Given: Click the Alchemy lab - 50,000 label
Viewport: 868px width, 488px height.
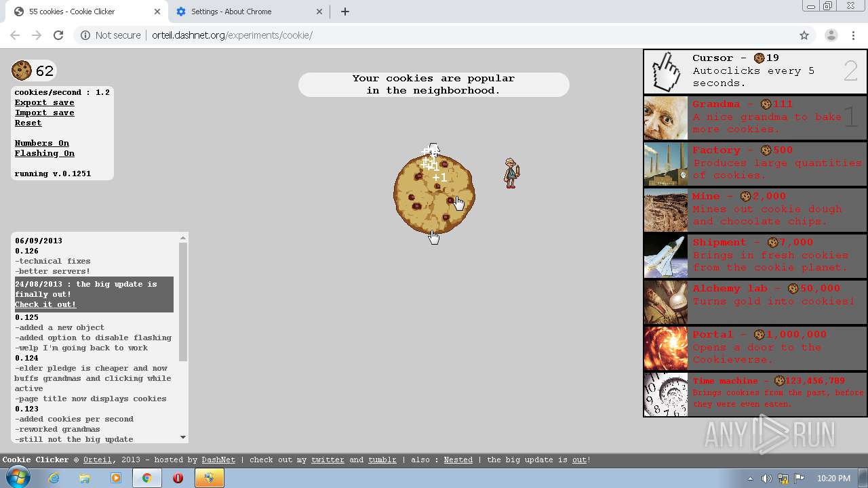Looking at the screenshot, I should [x=766, y=289].
